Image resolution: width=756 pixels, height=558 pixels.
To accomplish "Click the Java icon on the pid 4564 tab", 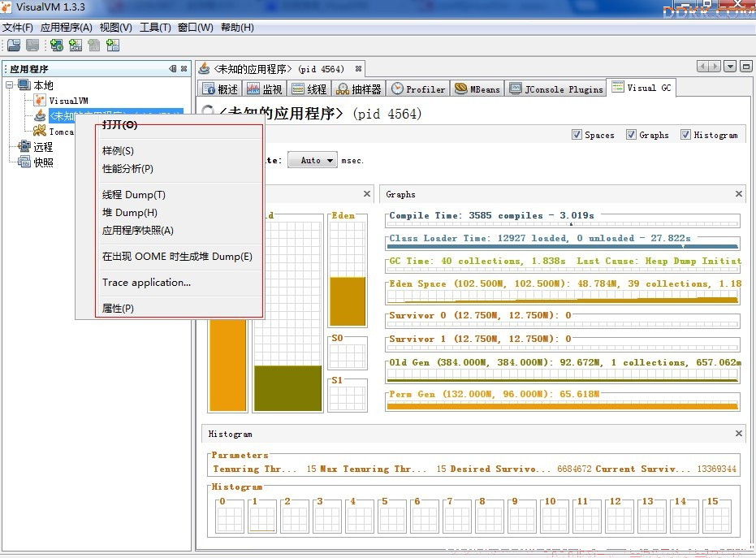I will (x=205, y=68).
